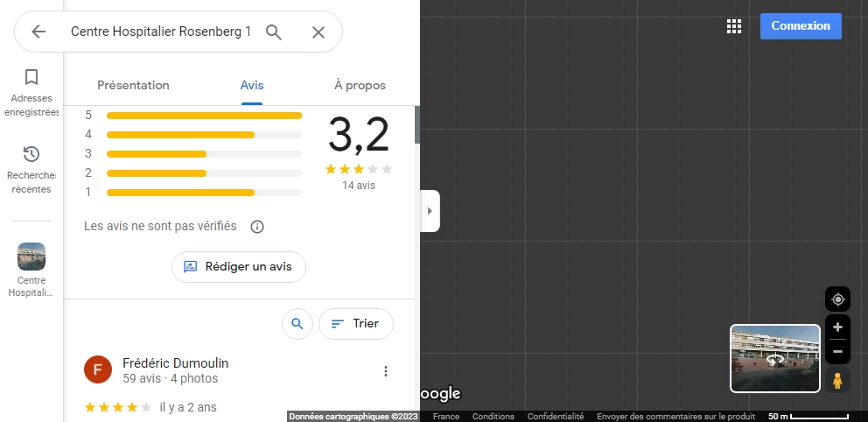This screenshot has height=422, width=868.
Task: Click Rédiger un avis button
Action: coord(239,267)
